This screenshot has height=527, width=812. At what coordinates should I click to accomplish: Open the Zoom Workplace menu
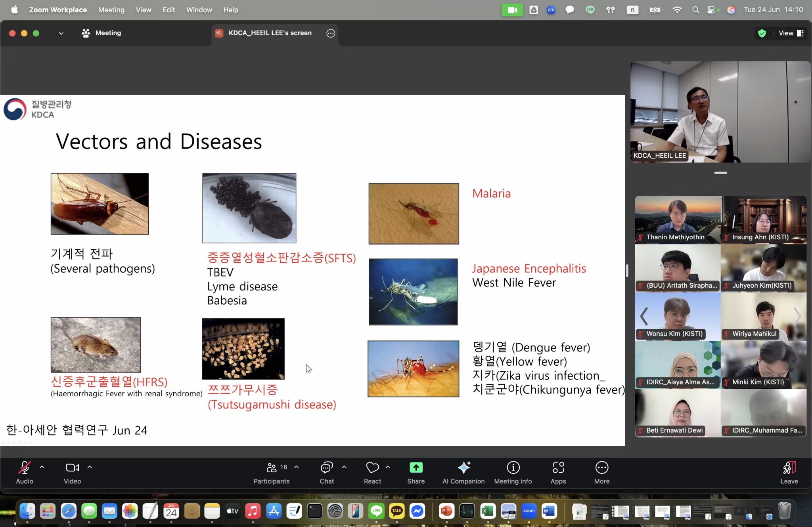[58, 10]
